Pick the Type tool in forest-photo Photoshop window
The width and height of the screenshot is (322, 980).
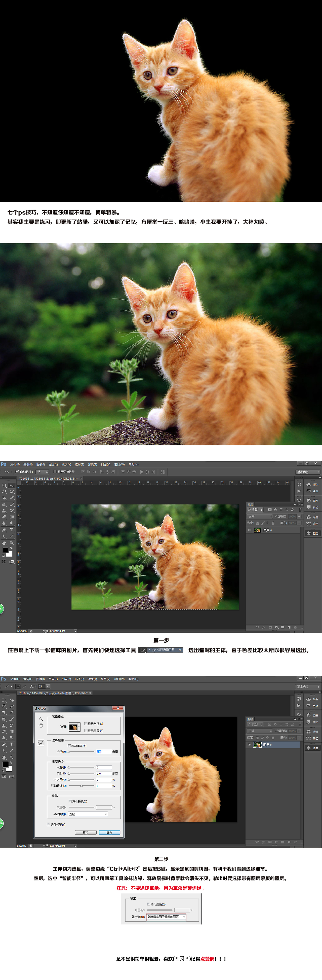tap(12, 530)
